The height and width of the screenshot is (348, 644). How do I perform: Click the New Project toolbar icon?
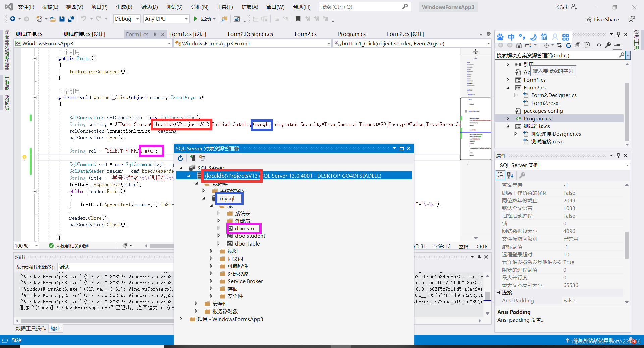pos(39,19)
